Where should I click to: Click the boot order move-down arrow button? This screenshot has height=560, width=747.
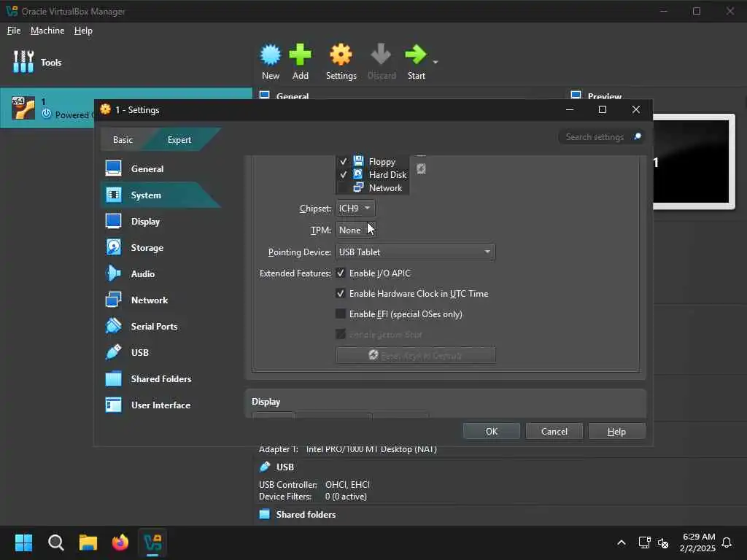point(421,168)
